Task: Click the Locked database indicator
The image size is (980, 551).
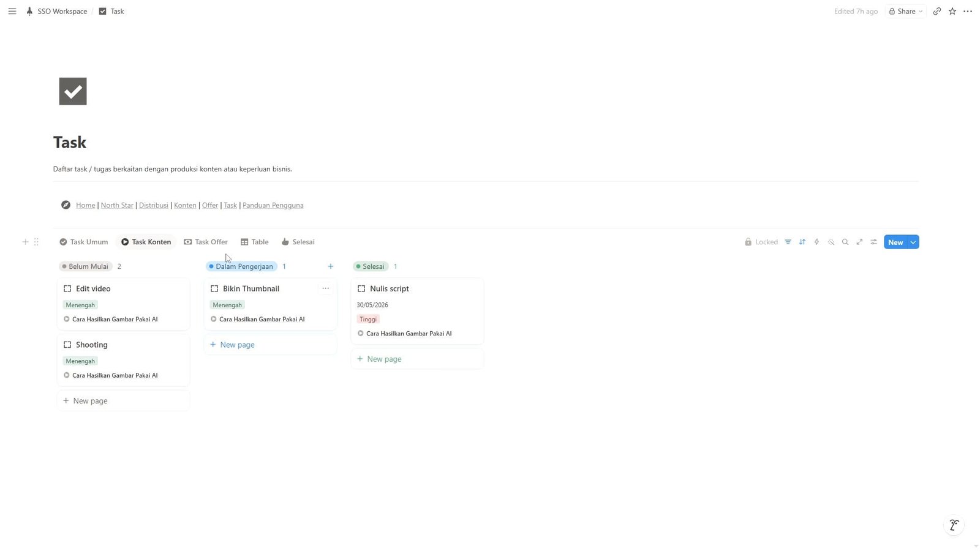Action: (761, 242)
